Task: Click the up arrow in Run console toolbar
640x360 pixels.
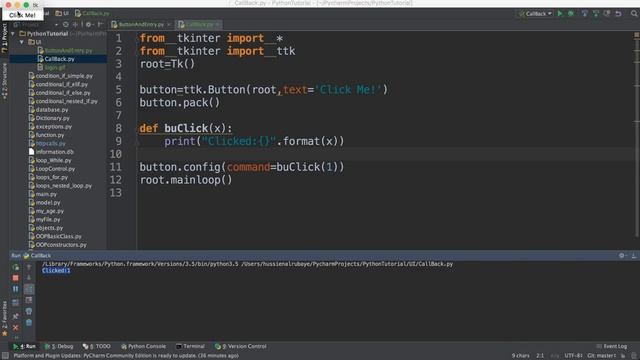Action: click(x=29, y=267)
